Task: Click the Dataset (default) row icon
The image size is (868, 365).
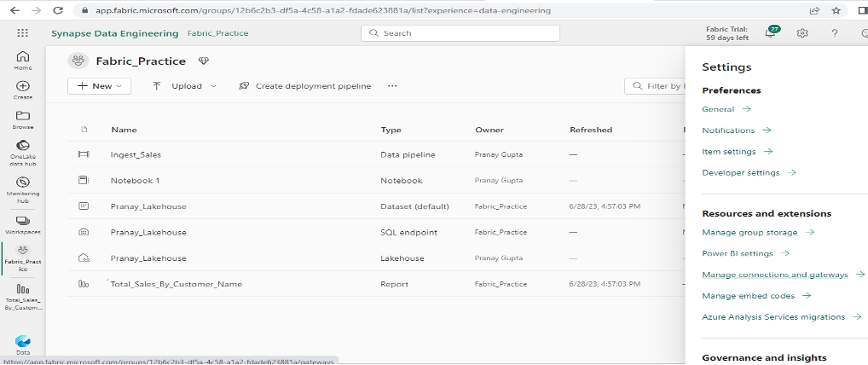Action: 84,206
